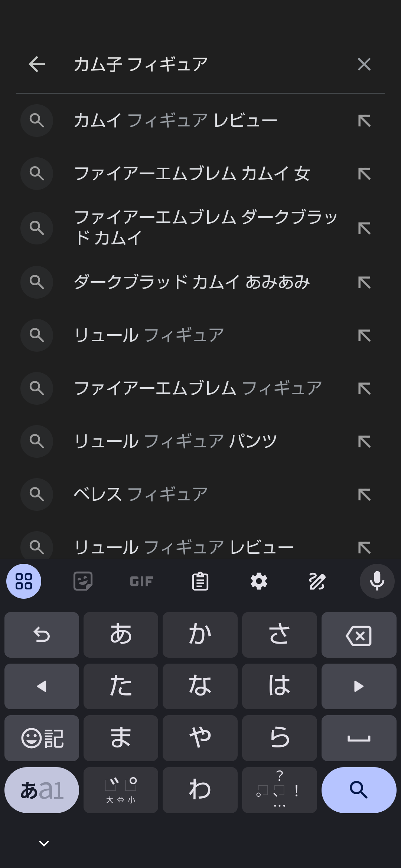
Task: Select suggestion ファイアーエムブレム カムイ 女
Action: coord(192,174)
